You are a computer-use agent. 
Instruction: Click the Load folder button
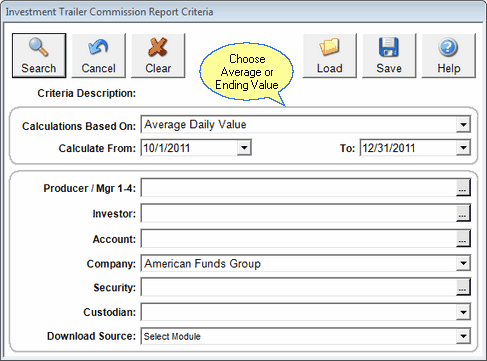point(330,56)
